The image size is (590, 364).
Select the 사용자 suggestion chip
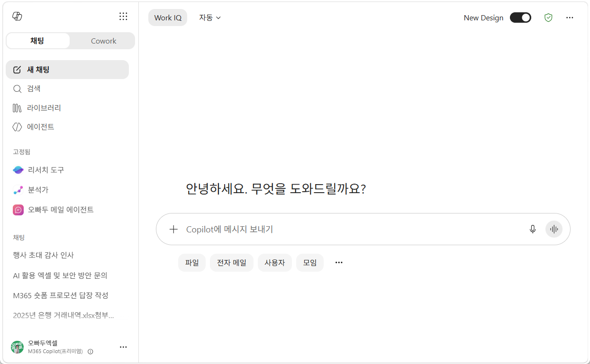[x=275, y=263]
